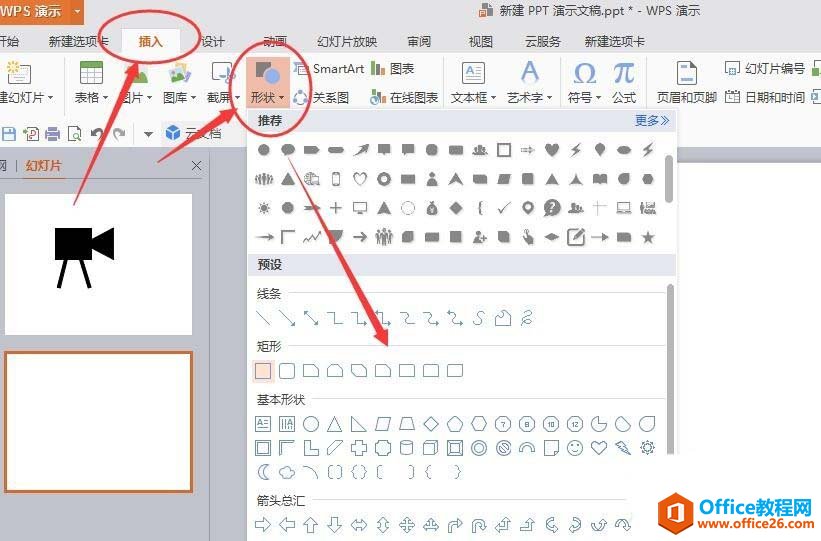The height and width of the screenshot is (541, 821).
Task: Choose the four-way arrow in 箭头总汇
Action: (407, 524)
